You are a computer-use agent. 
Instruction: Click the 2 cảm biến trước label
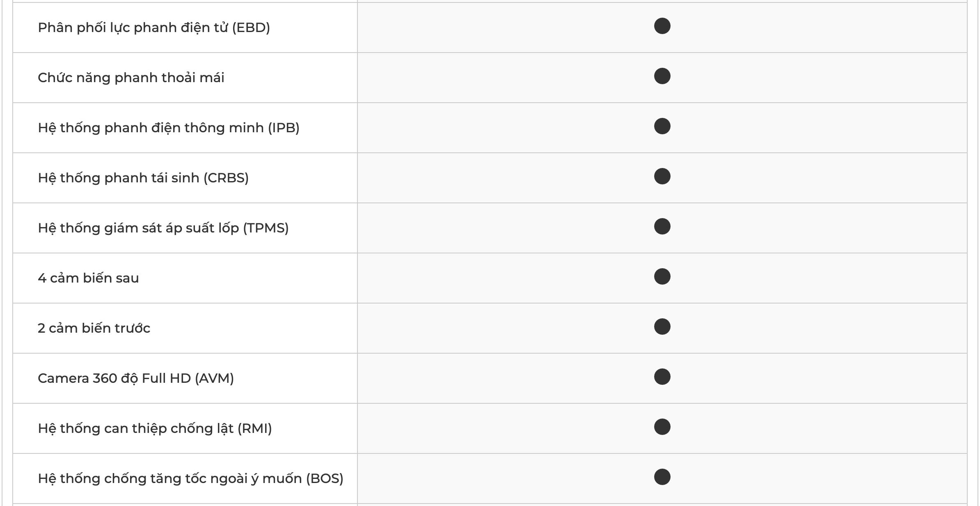point(94,328)
